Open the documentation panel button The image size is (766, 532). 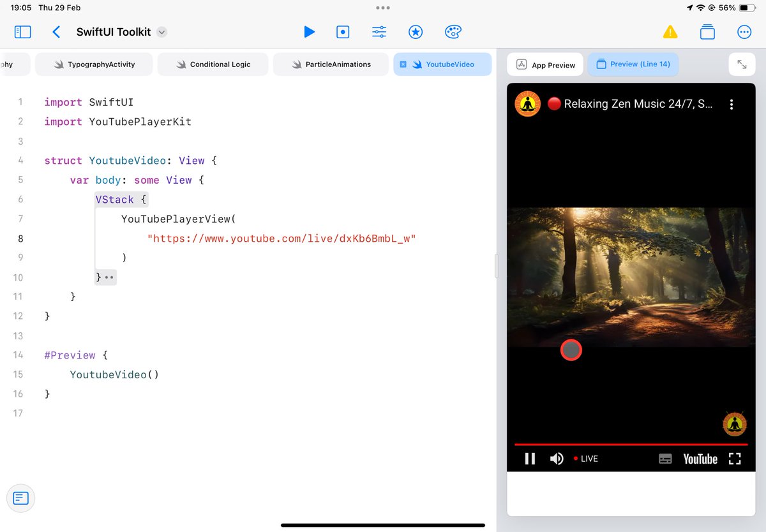(x=20, y=498)
